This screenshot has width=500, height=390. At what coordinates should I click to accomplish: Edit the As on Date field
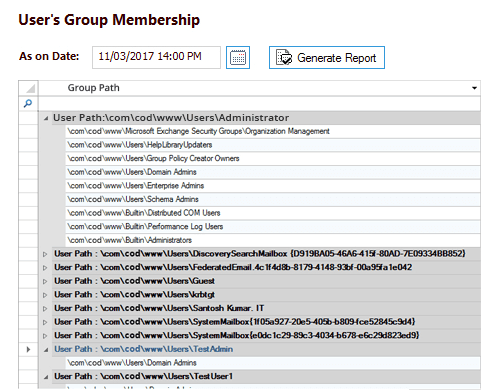pyautogui.click(x=156, y=57)
